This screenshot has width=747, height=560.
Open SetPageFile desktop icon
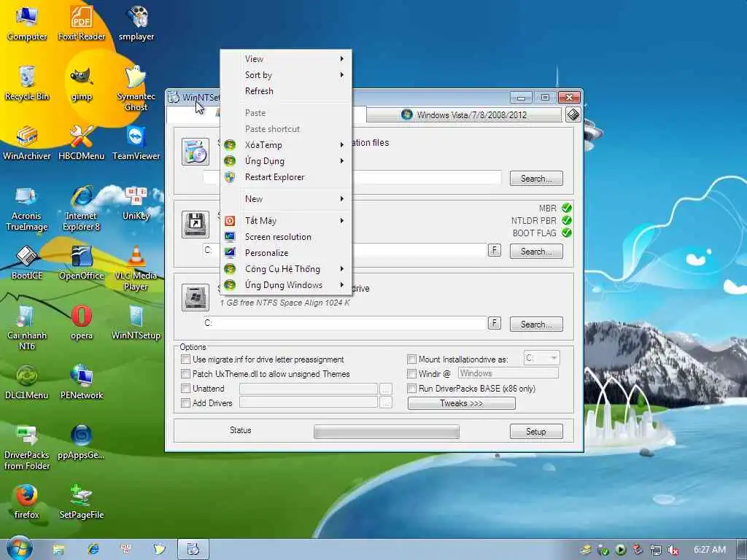click(82, 502)
